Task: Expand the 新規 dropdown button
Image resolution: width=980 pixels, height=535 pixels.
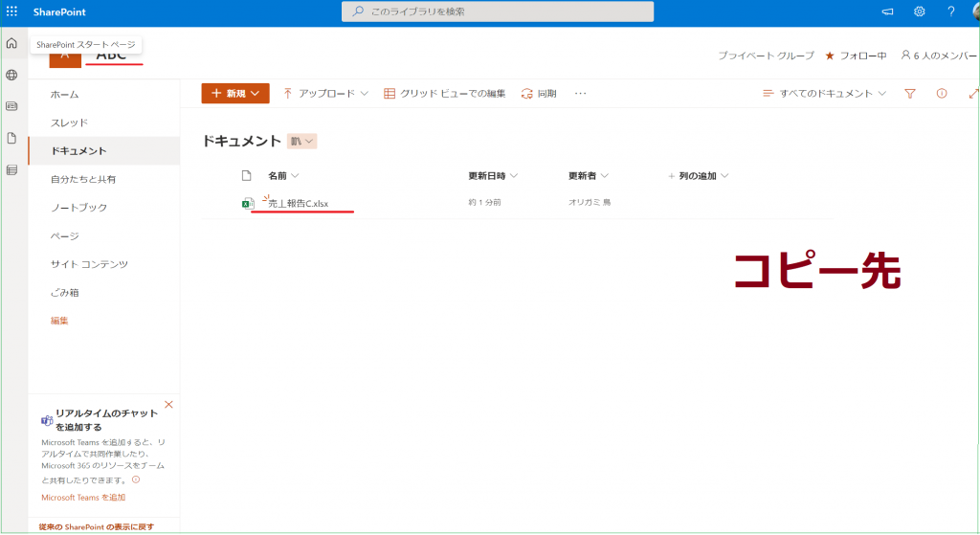Action: (x=234, y=94)
